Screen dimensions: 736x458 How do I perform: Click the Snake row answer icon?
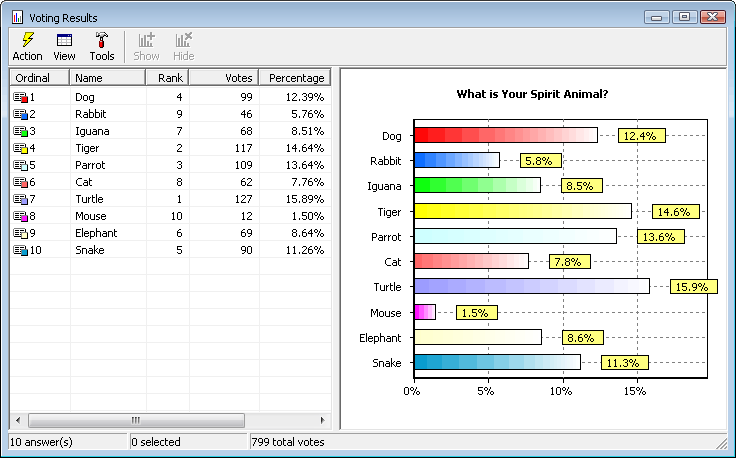[20, 251]
